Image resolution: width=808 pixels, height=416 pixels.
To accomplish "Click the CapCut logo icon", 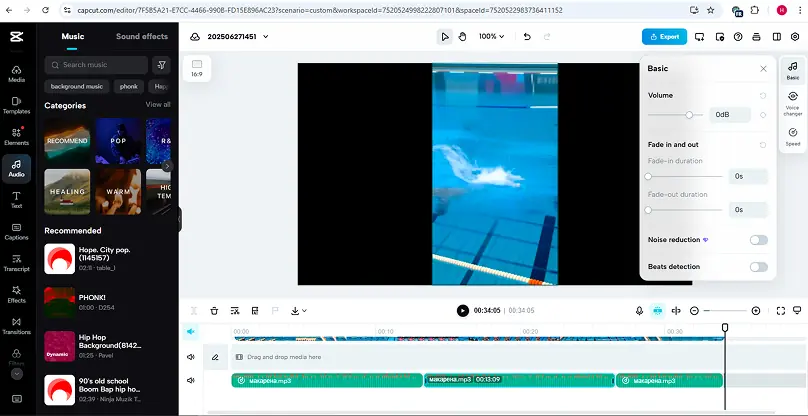I will [16, 37].
